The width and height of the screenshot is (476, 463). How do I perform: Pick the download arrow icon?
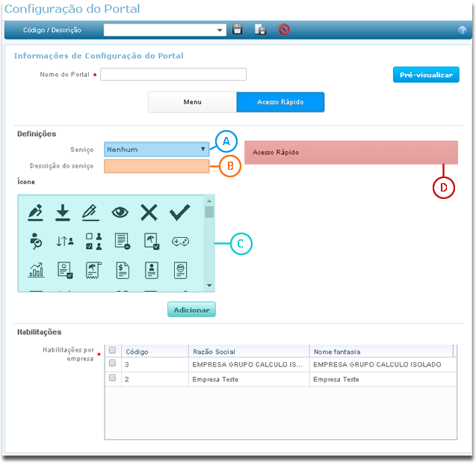tap(63, 212)
